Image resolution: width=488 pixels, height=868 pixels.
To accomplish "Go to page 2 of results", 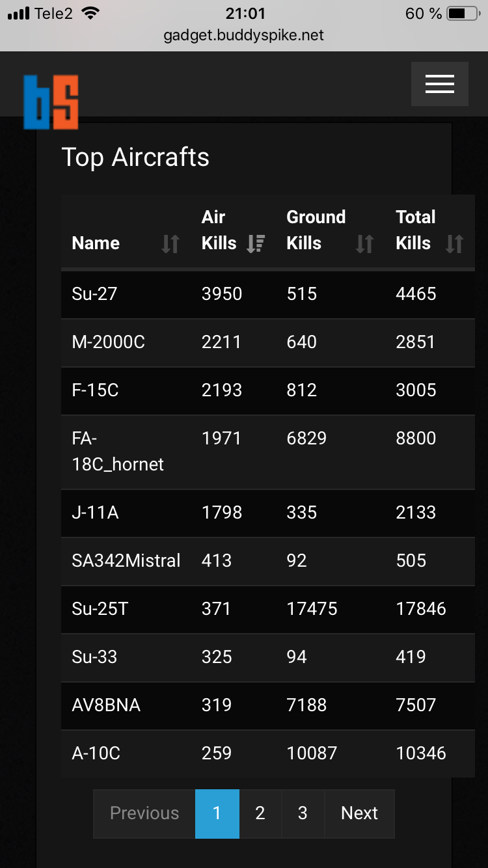I will (260, 813).
